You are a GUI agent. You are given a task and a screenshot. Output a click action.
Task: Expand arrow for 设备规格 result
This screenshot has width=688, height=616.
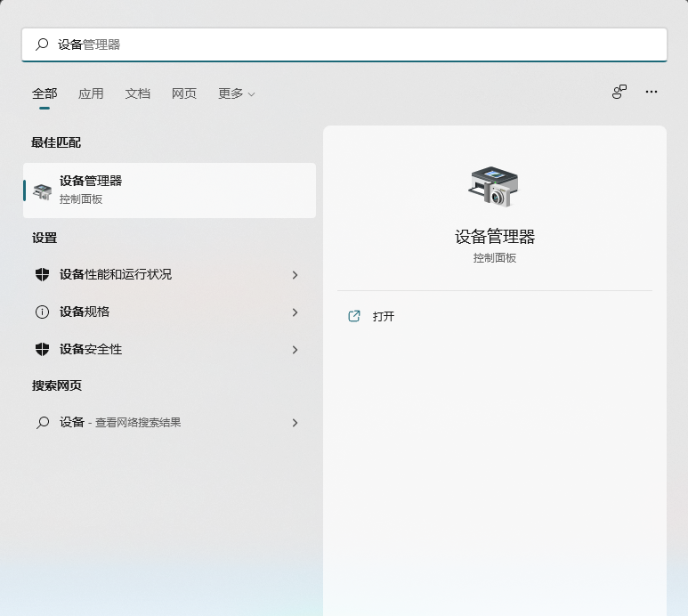click(x=295, y=312)
